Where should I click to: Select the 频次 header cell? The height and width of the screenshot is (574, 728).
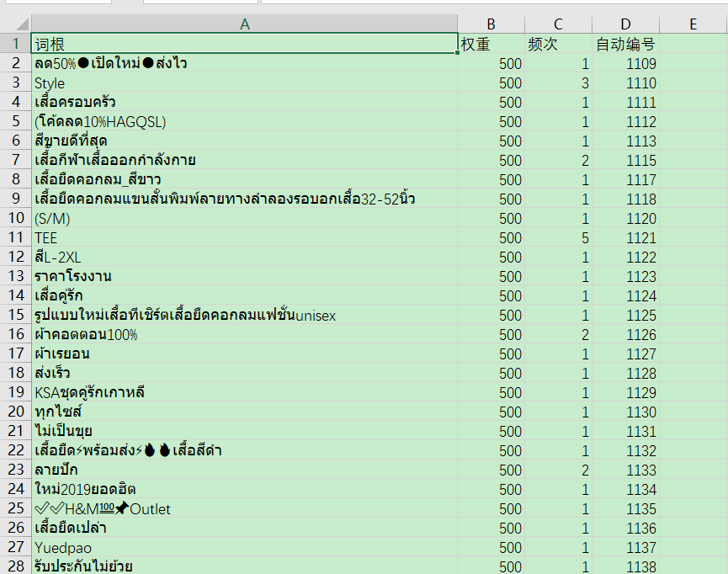click(558, 44)
